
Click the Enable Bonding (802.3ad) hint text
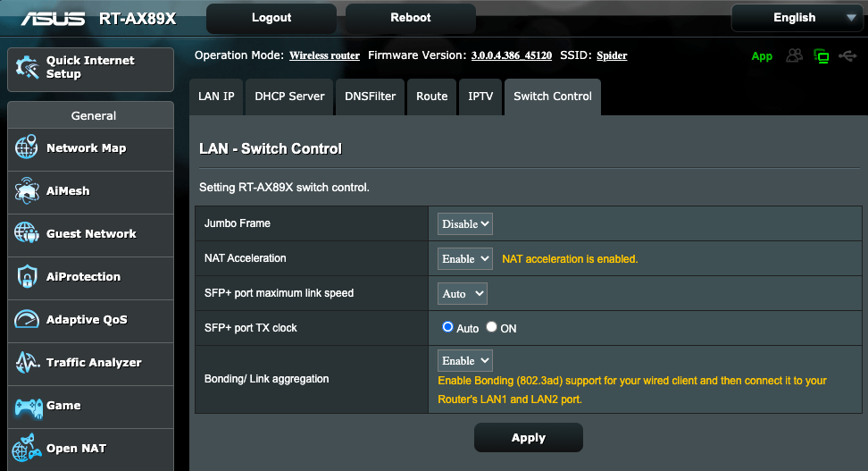[631, 390]
